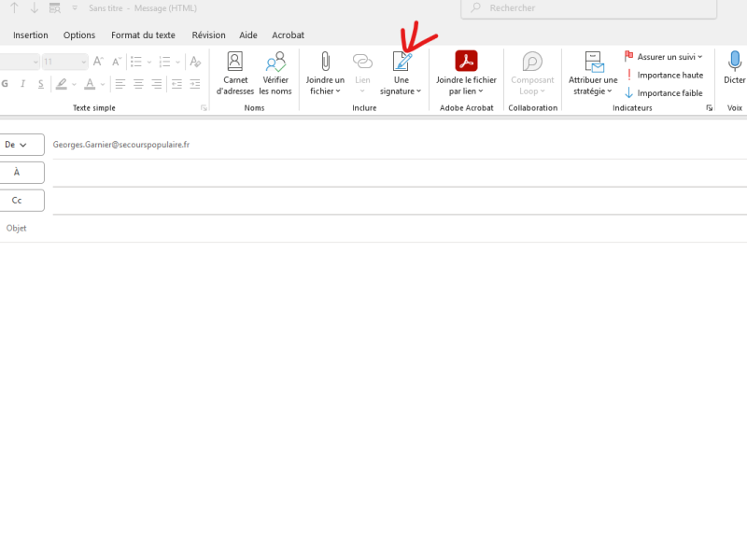
Task: Decrease font size with the smaller A icon
Action: click(116, 62)
